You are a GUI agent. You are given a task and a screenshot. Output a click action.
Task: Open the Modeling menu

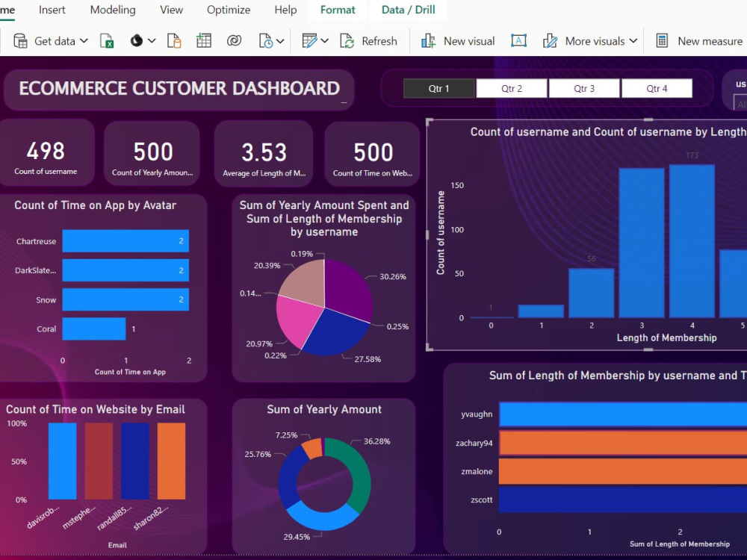click(x=112, y=10)
